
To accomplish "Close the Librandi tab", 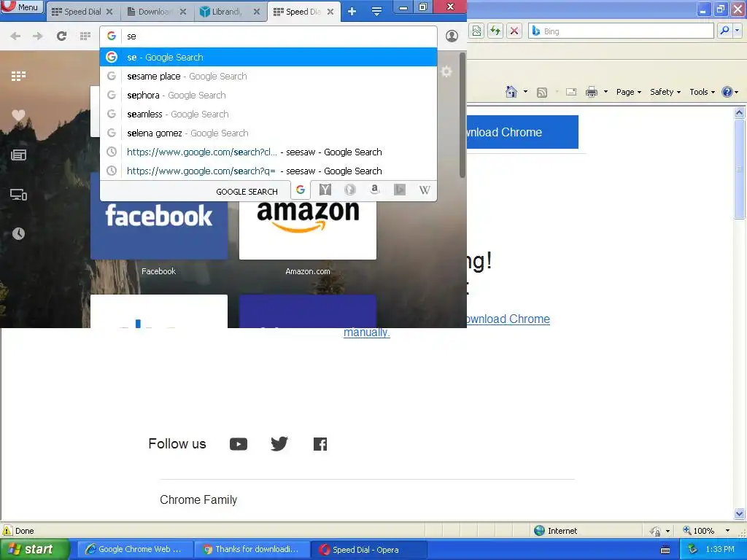I will [257, 12].
